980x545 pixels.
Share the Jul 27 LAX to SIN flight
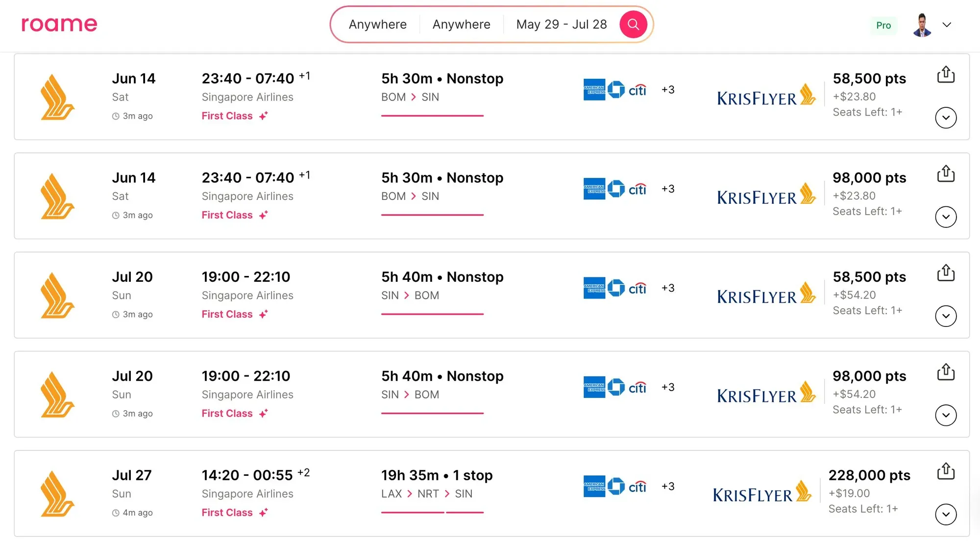[946, 471]
